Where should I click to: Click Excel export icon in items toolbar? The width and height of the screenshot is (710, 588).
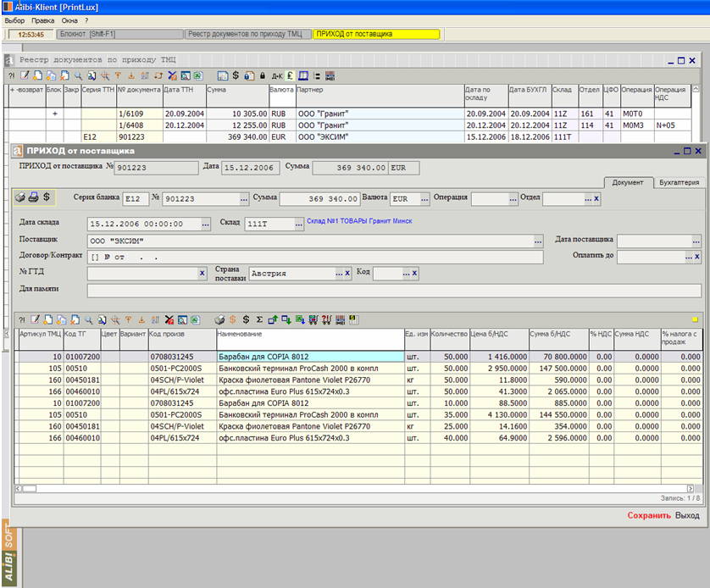(x=195, y=319)
